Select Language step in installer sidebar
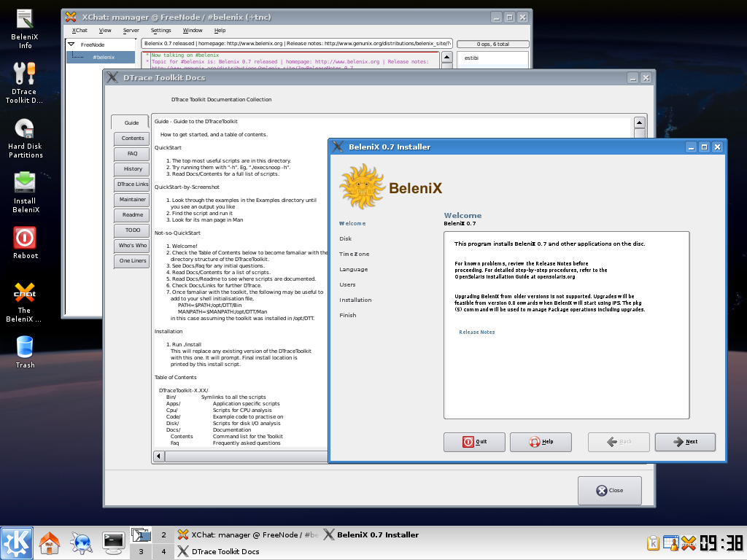747x560 pixels. 354,269
